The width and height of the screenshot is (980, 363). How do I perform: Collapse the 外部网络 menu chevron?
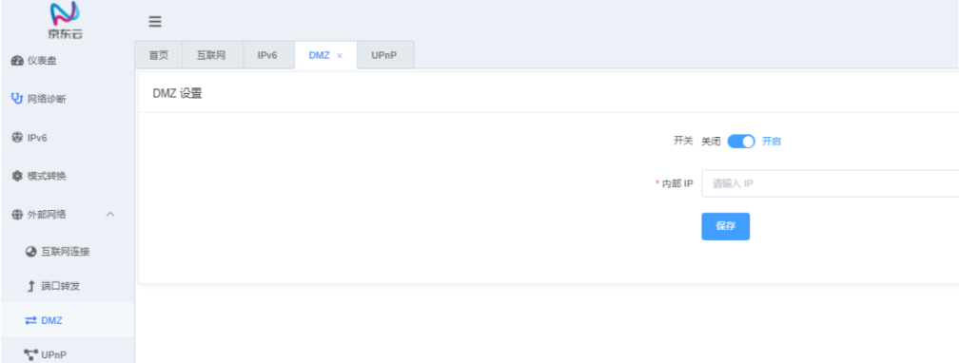(110, 215)
